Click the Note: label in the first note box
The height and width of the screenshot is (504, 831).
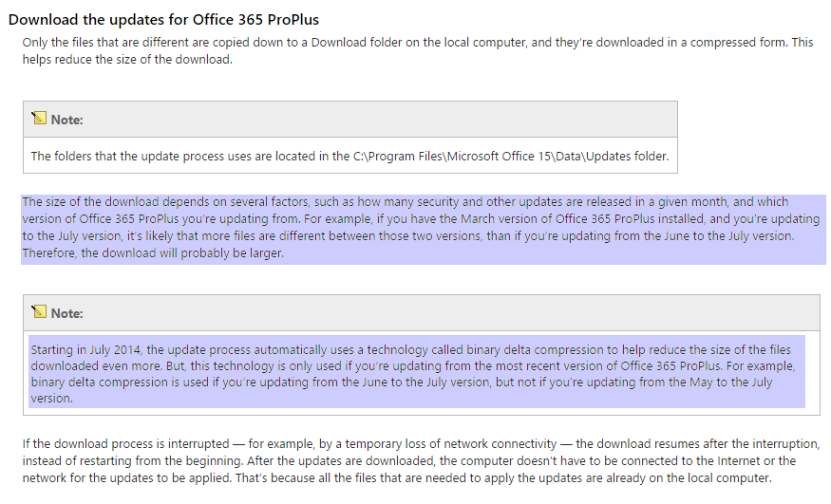pos(66,120)
